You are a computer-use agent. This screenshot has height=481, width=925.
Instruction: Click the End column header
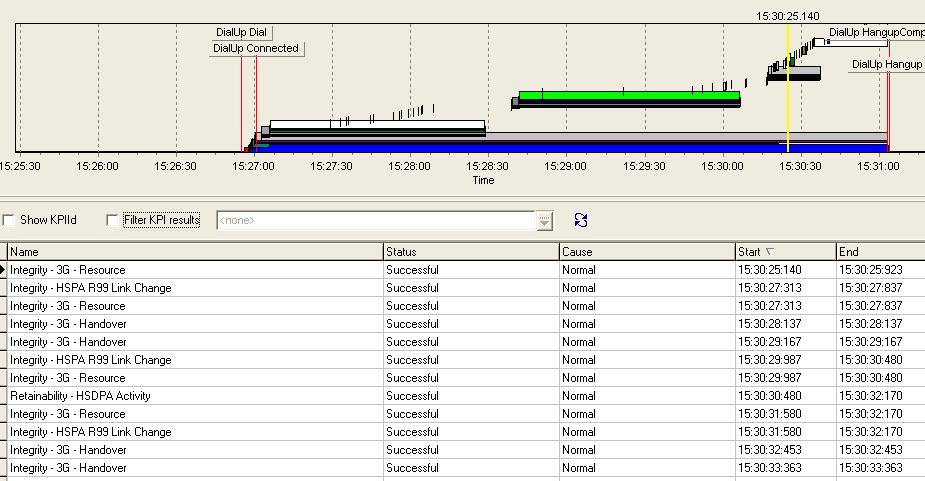[880, 251]
